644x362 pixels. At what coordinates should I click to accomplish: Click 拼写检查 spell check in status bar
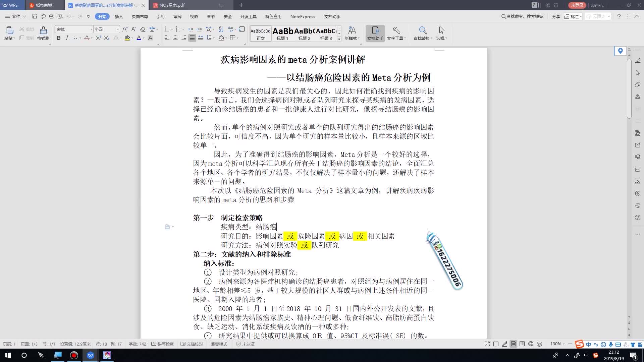tap(163, 344)
